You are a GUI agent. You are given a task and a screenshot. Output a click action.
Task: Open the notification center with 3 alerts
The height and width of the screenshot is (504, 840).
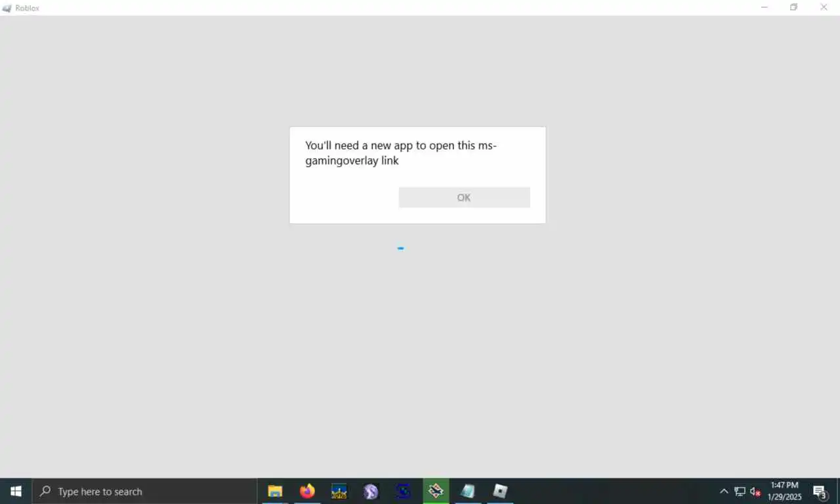(820, 491)
